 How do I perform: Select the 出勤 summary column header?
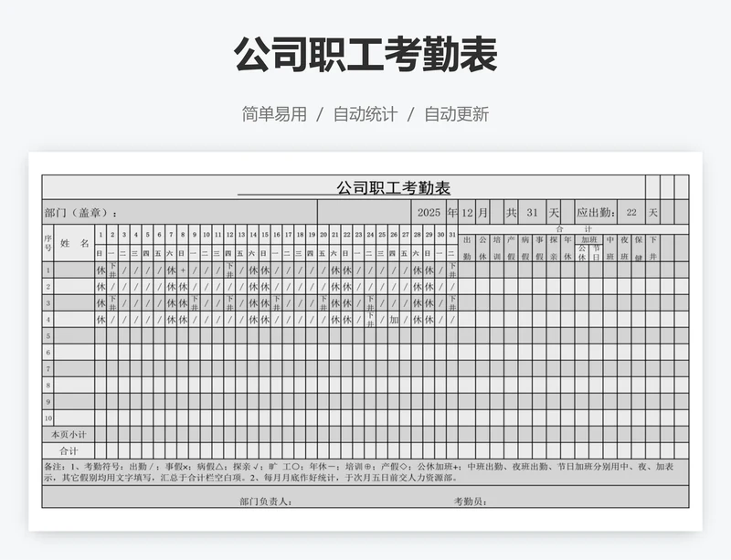pyautogui.click(x=467, y=248)
